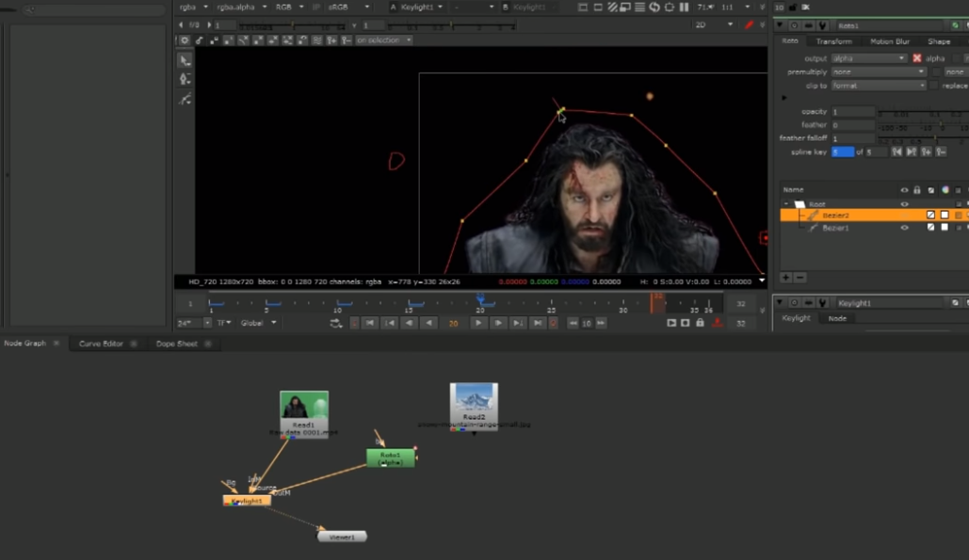Screen dimensions: 969x560
Task: Open Roto viewer settings gear icon
Action: [x=185, y=40]
